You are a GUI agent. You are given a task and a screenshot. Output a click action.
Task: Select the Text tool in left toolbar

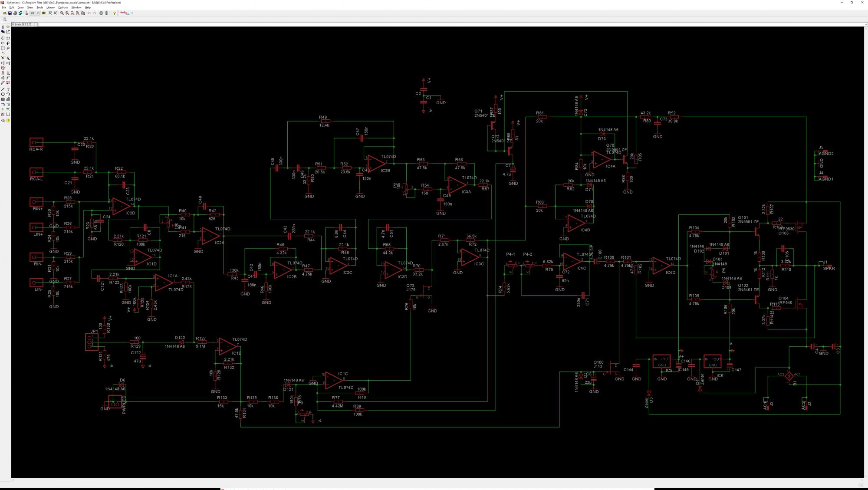point(8,89)
